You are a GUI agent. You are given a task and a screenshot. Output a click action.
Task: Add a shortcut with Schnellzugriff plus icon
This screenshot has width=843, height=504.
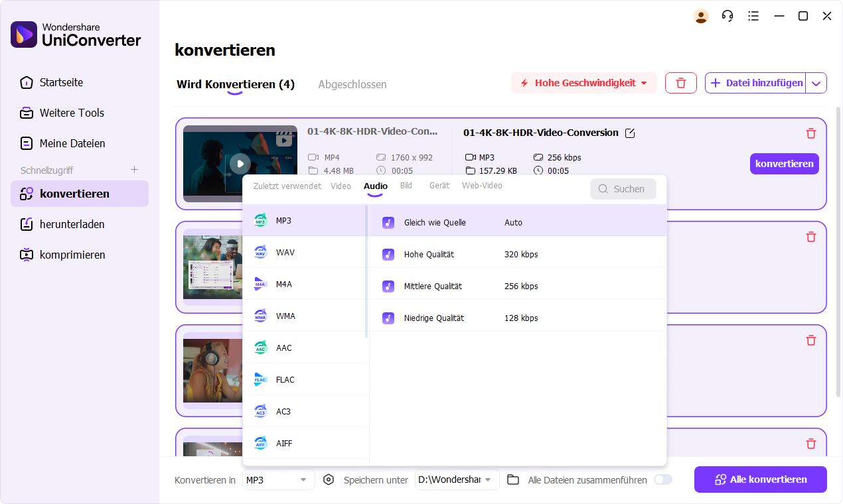click(134, 170)
